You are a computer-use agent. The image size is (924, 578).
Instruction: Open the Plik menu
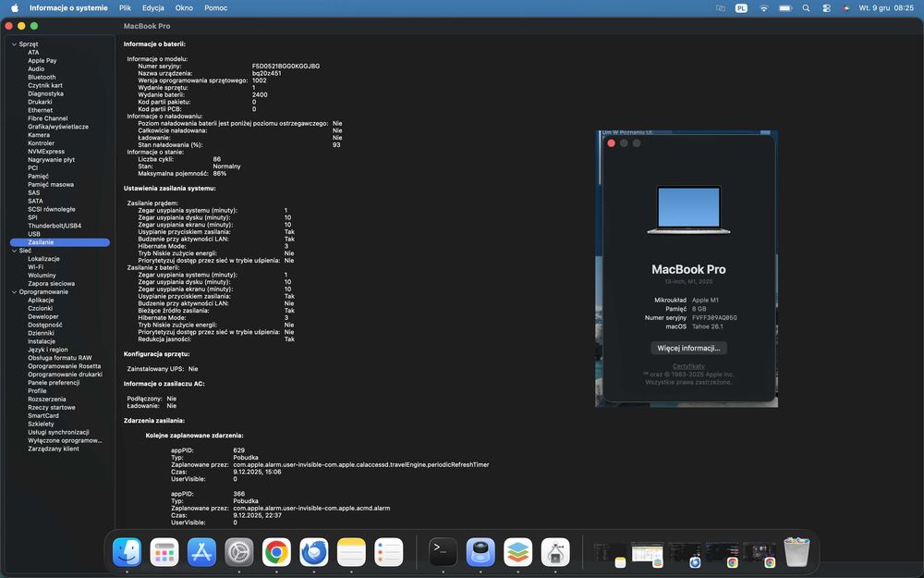tap(125, 8)
